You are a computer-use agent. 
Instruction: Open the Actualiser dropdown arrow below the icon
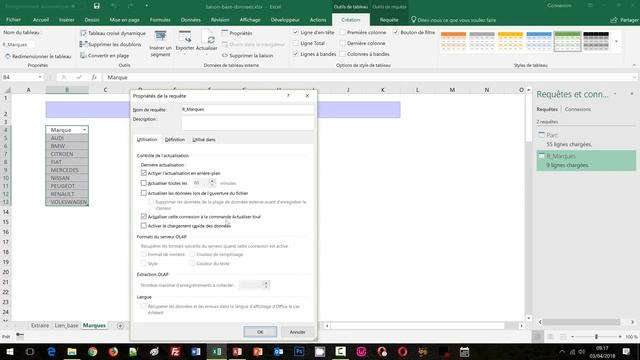(x=207, y=54)
